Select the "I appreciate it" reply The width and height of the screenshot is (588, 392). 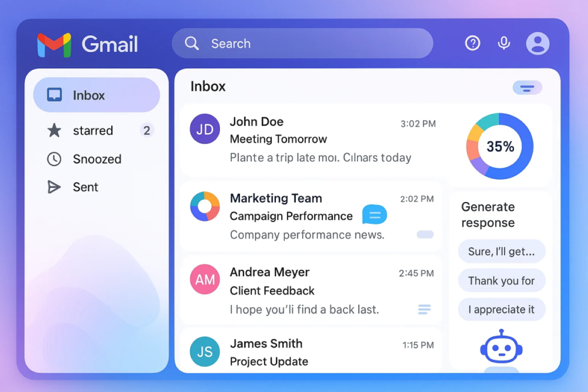[501, 310]
